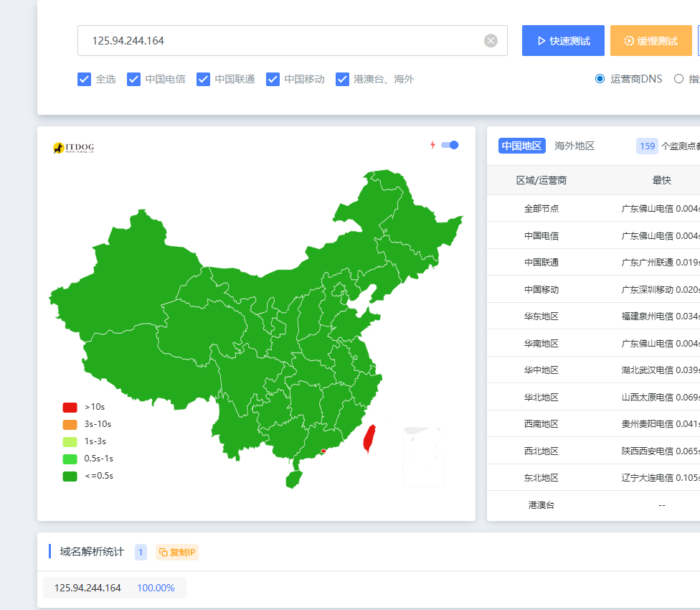Image resolution: width=700 pixels, height=610 pixels.
Task: Click the 广东广州联通 fastest value
Action: [661, 262]
